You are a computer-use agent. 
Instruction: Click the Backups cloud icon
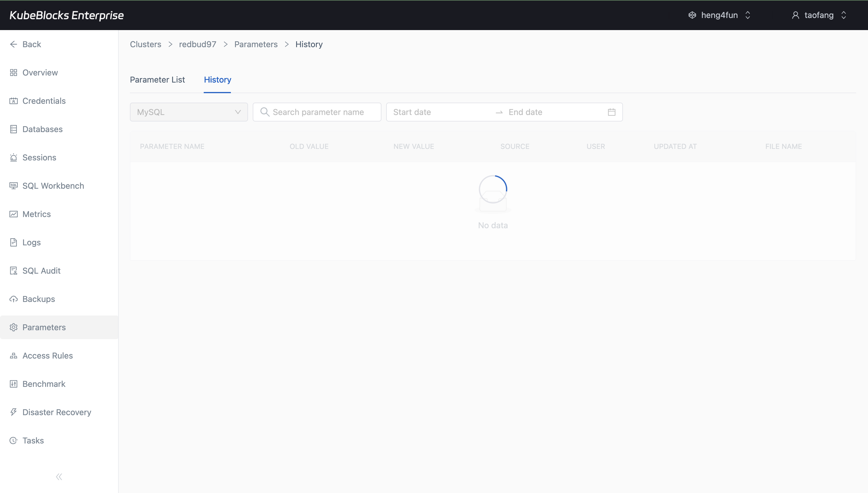pos(14,299)
